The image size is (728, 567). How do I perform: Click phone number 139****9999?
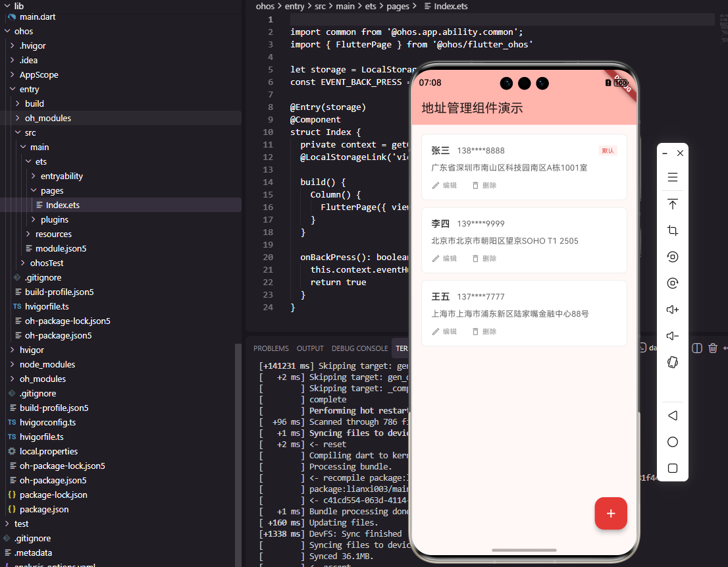coord(481,224)
